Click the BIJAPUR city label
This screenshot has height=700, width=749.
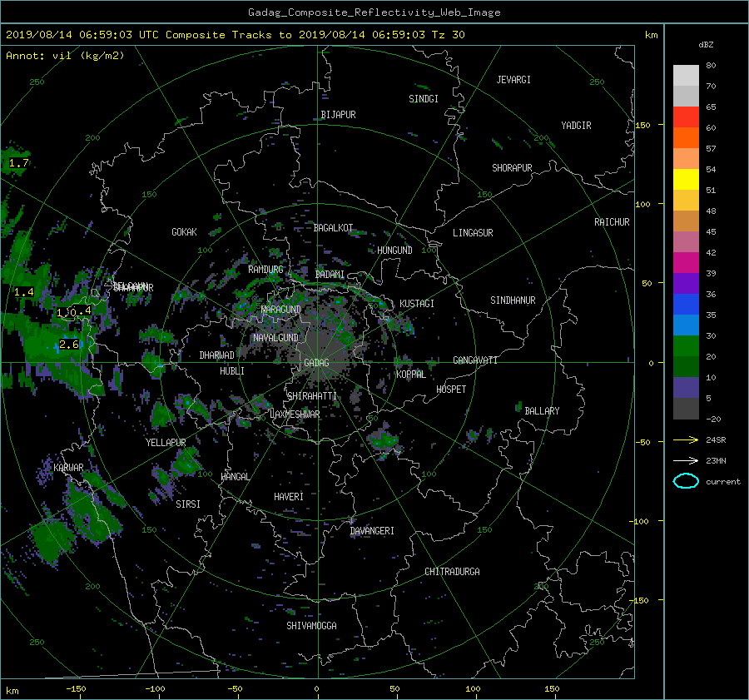[338, 115]
